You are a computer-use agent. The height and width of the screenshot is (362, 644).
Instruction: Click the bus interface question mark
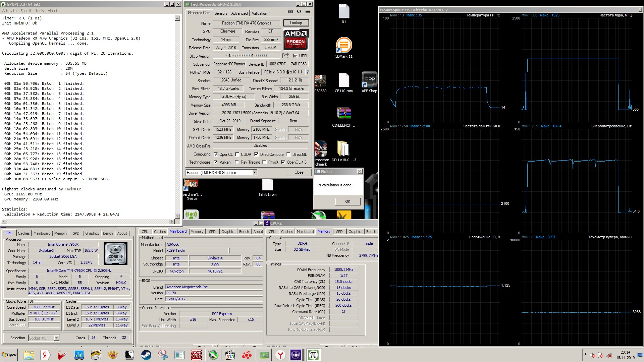pos(307,72)
